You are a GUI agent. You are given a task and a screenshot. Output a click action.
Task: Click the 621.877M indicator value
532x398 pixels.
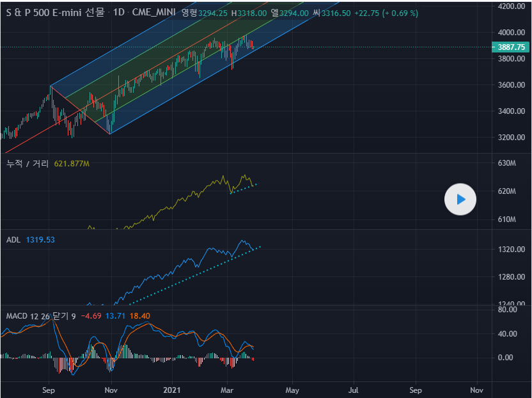tap(72, 164)
